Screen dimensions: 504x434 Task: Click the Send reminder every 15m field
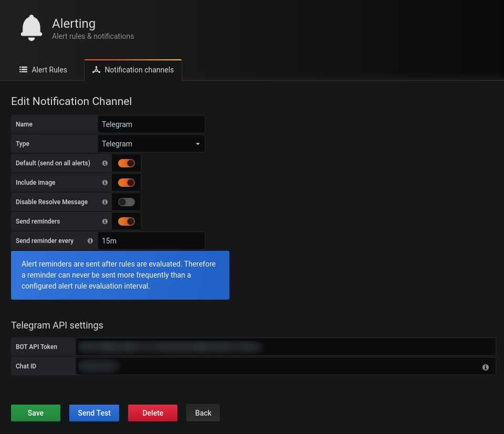[151, 240]
